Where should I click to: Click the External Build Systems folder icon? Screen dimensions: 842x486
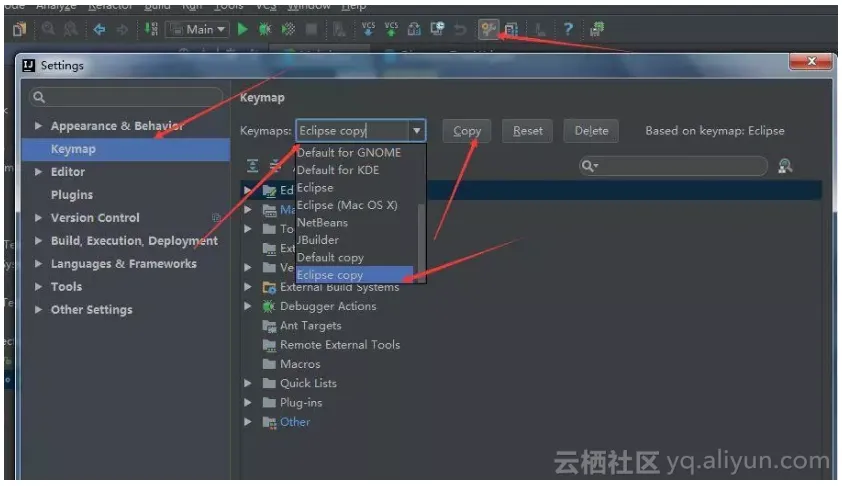tap(269, 287)
